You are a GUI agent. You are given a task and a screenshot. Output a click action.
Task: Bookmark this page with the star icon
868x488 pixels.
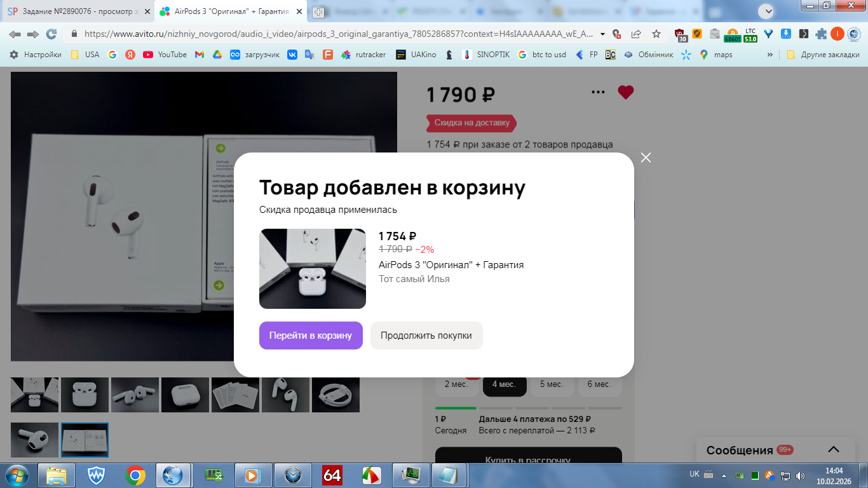click(656, 34)
